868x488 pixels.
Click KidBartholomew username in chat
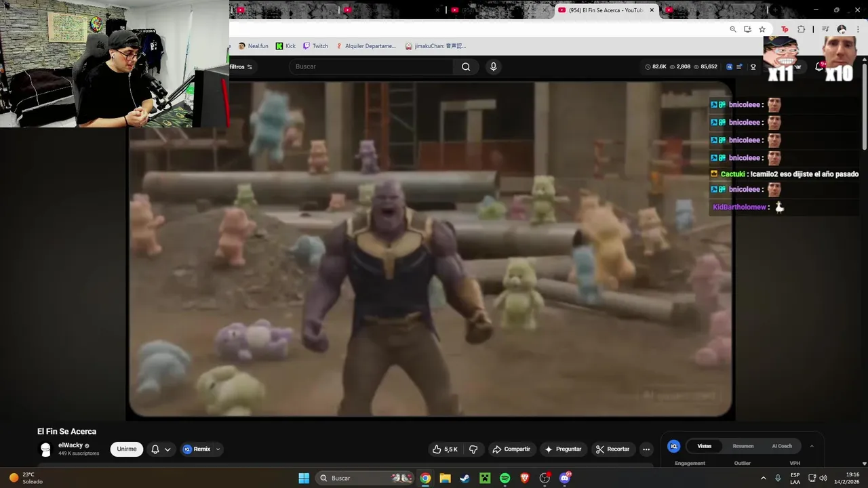click(739, 207)
